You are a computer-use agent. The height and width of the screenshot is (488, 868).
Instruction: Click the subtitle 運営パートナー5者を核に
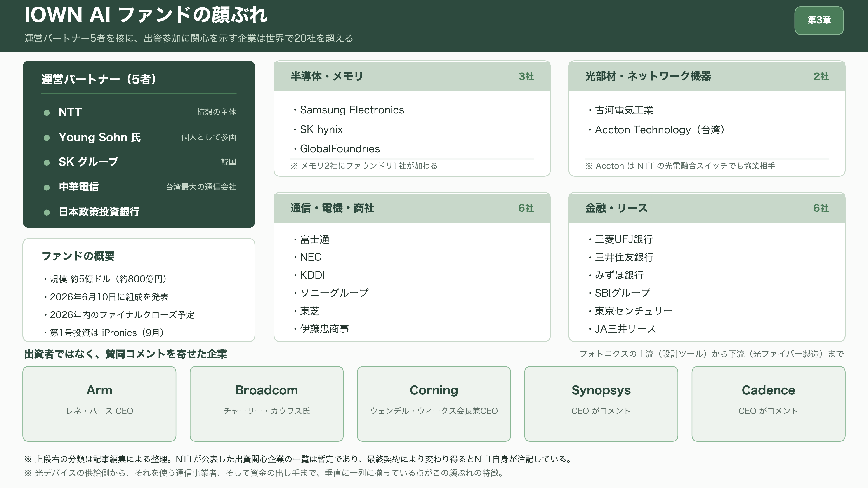(x=189, y=38)
